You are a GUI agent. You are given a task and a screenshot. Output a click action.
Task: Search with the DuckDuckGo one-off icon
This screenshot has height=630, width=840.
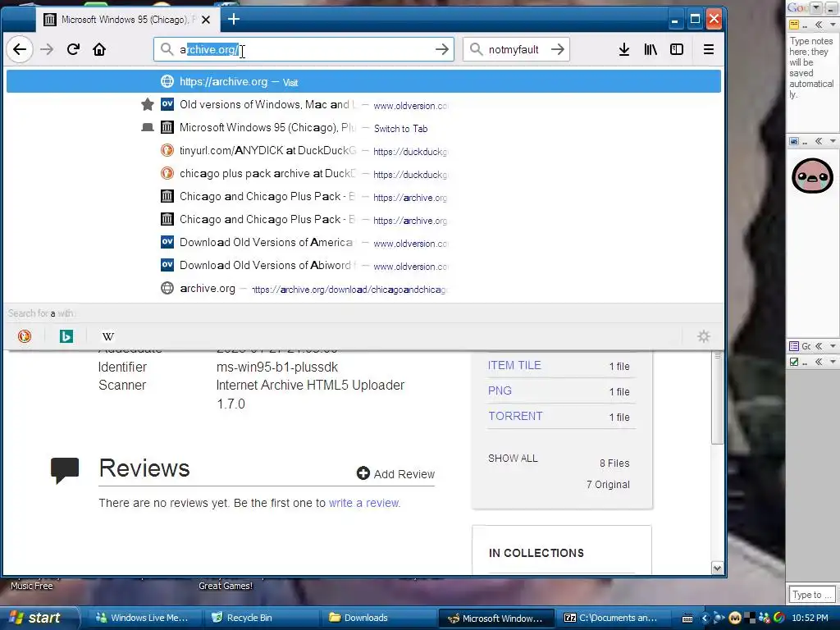tap(25, 336)
